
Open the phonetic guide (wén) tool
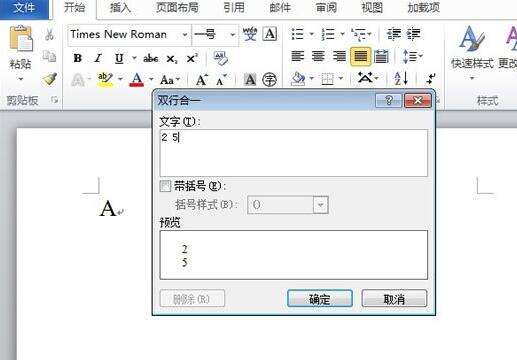[x=250, y=34]
